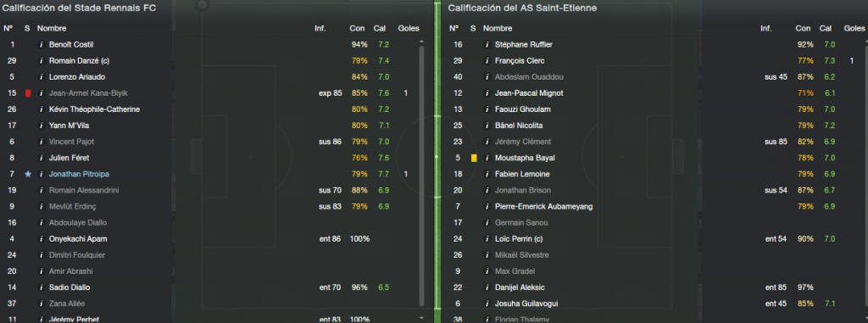Click scrollbar down arrow in Rennes list
The image size is (868, 323).
point(422,318)
